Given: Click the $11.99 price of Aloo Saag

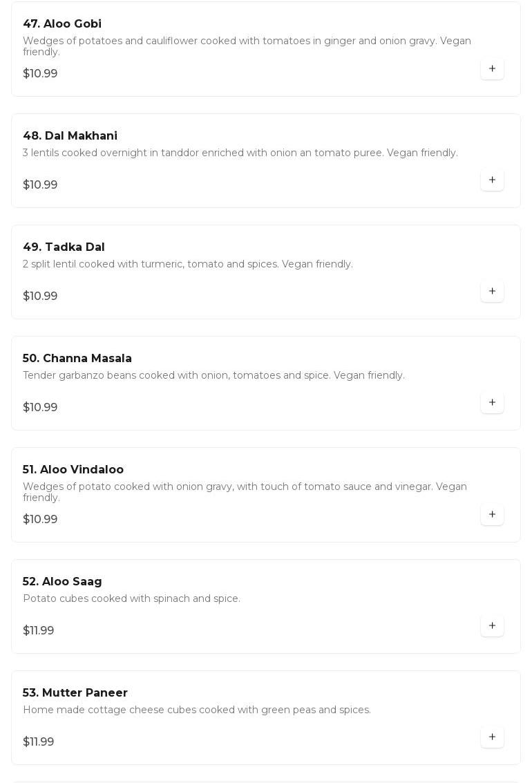Looking at the screenshot, I should click(x=39, y=631).
